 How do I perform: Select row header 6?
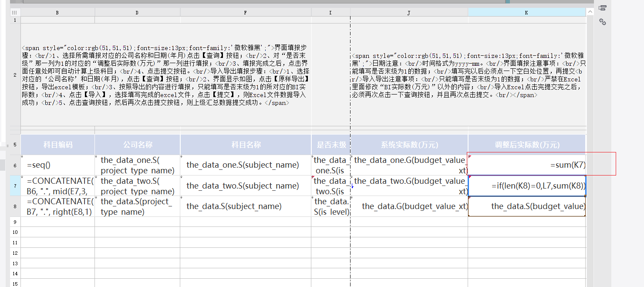(x=15, y=165)
